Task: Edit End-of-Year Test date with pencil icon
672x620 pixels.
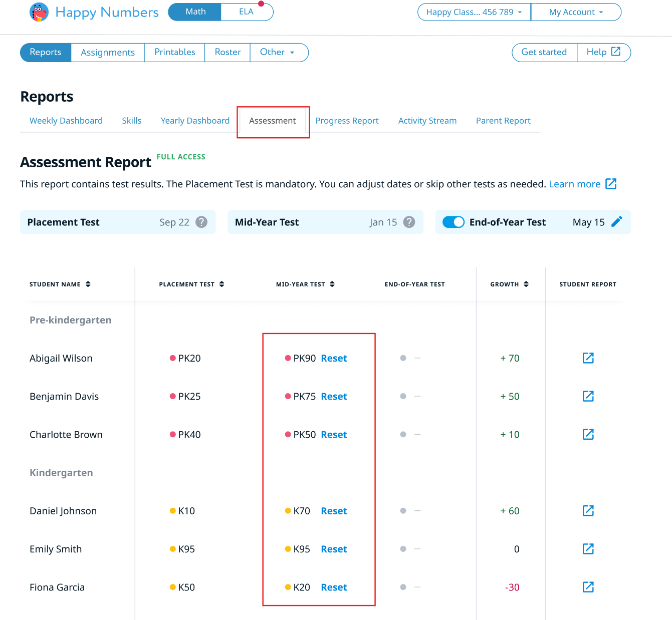Action: (x=617, y=222)
